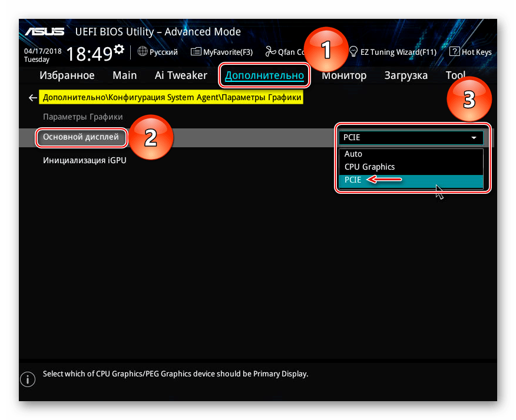The width and height of the screenshot is (516, 420).
Task: Open the MyFavorite(F3) shortcut icon
Action: coord(196,52)
